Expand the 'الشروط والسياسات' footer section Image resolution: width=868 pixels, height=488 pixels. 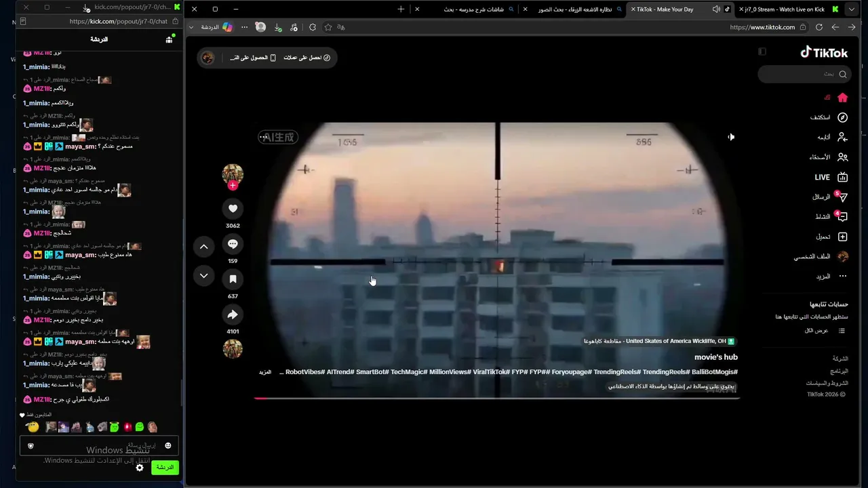(x=827, y=384)
